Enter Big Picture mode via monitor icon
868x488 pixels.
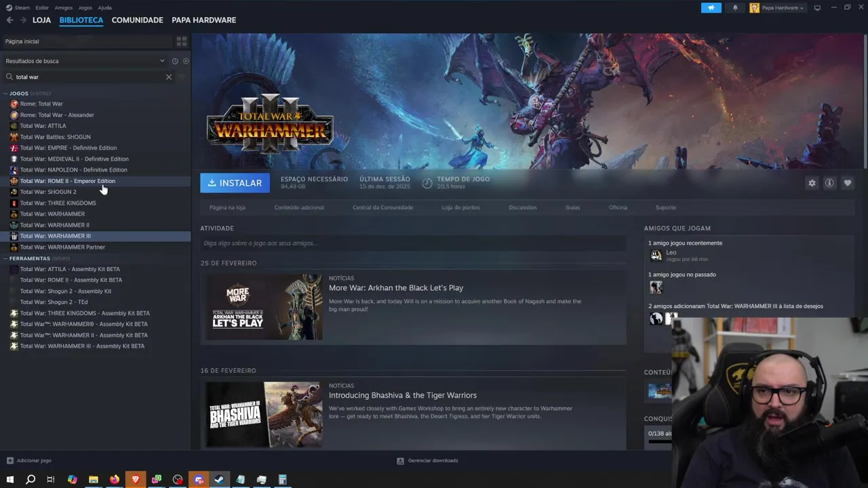[x=817, y=7]
